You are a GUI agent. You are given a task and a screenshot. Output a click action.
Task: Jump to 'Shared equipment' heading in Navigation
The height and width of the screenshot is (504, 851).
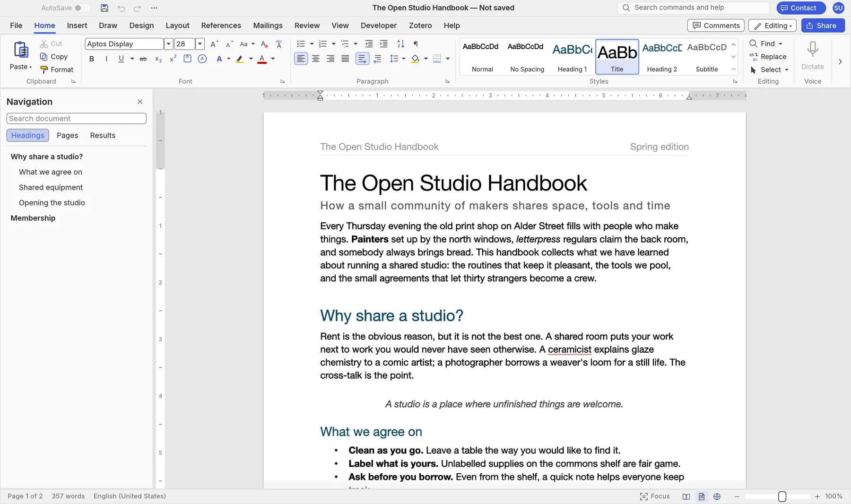click(51, 187)
